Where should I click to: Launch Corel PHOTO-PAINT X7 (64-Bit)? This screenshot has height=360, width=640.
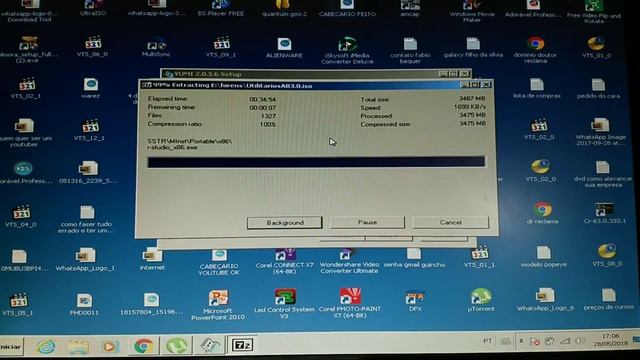pos(350,303)
